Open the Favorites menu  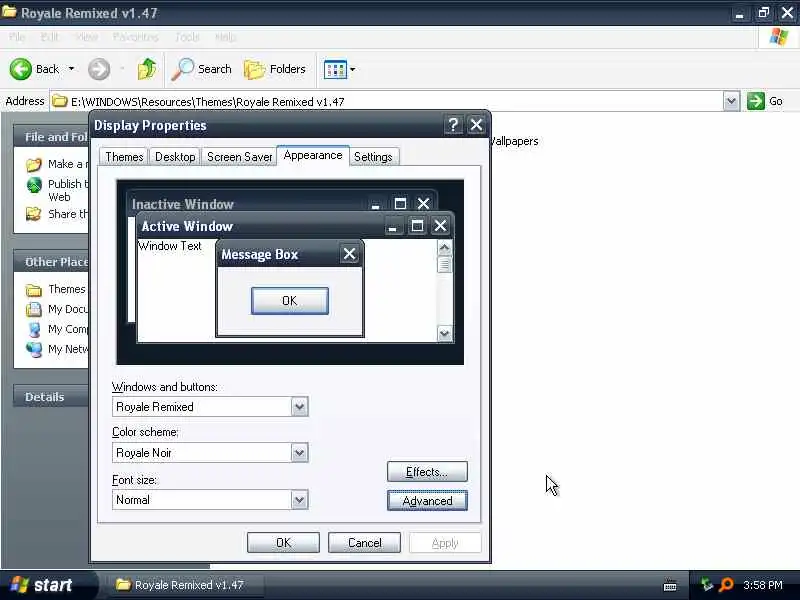pos(136,37)
